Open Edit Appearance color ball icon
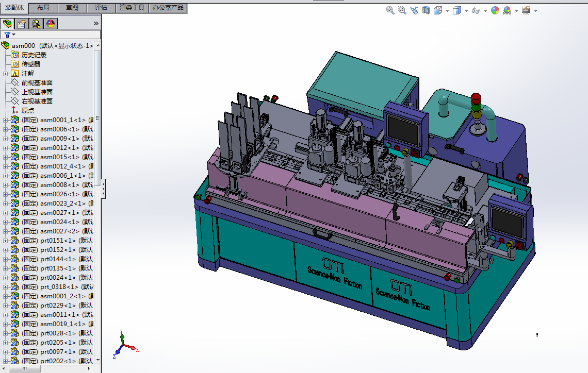This screenshot has width=588, height=373. (495, 10)
